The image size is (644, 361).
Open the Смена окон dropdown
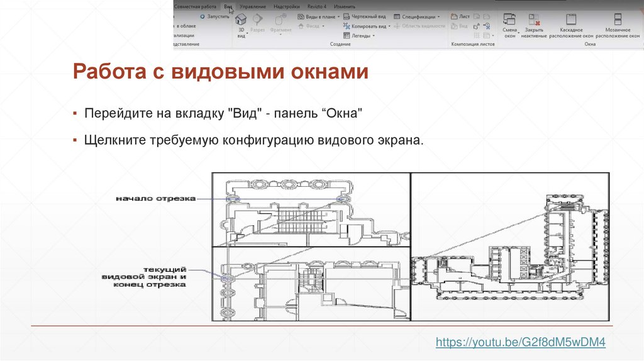[519, 33]
